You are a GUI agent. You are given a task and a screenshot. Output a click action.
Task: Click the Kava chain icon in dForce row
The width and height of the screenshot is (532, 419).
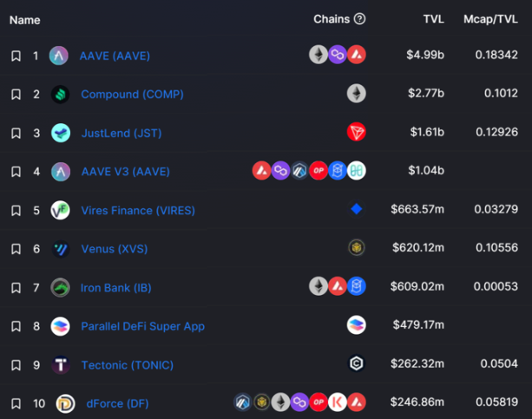(x=338, y=403)
